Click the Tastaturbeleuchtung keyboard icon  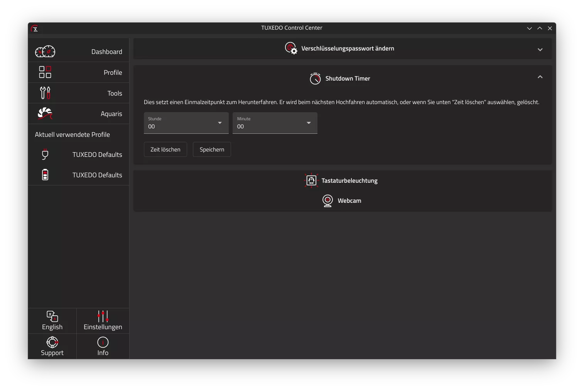tap(311, 180)
